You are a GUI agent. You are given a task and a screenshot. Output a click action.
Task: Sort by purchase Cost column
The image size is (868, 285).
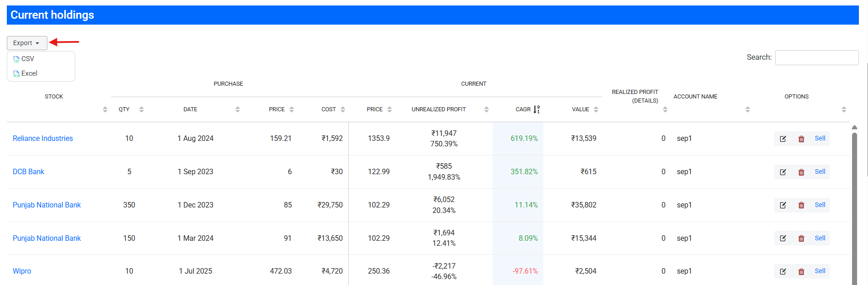pos(343,109)
